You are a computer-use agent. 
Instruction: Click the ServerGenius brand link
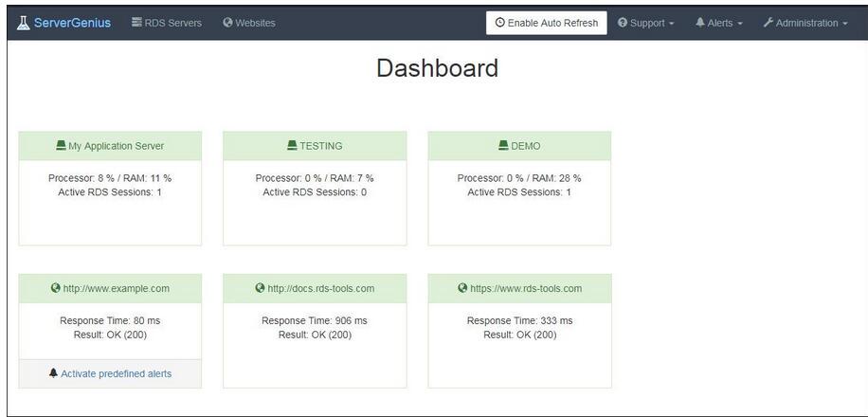[x=72, y=23]
